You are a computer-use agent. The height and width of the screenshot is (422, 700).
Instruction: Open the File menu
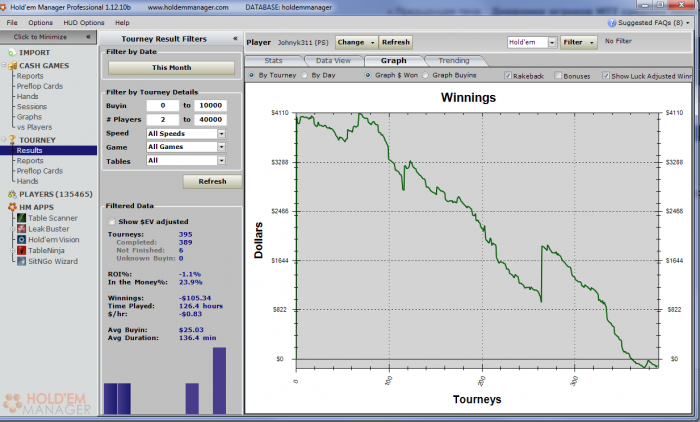[12, 23]
